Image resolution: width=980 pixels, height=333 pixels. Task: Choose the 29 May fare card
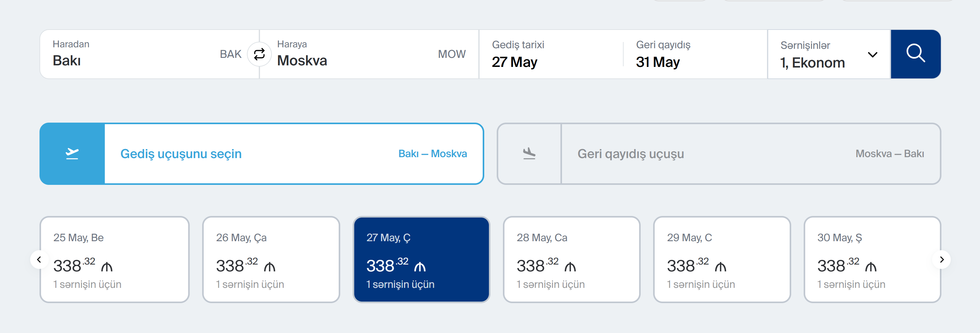click(x=721, y=260)
